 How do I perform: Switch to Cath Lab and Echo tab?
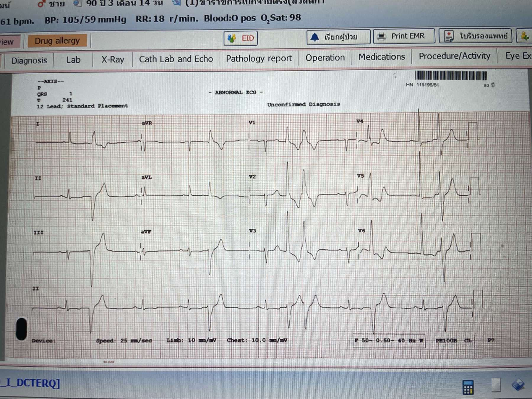(176, 59)
